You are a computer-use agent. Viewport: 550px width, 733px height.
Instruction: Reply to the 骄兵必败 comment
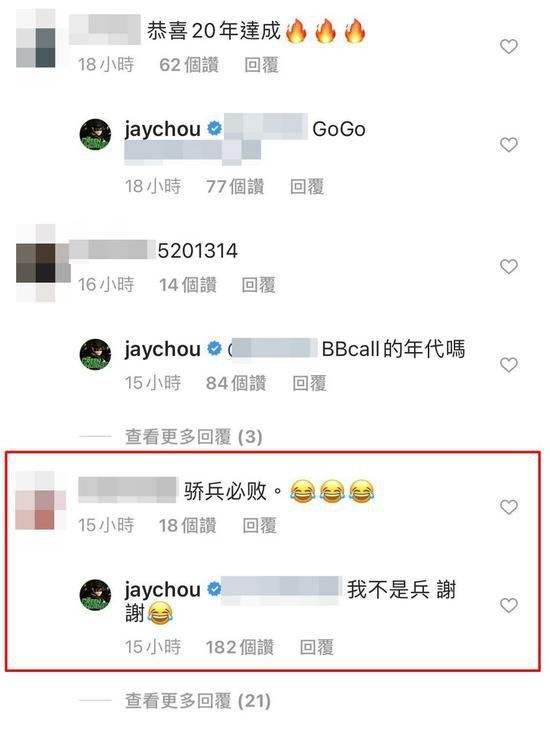click(259, 525)
